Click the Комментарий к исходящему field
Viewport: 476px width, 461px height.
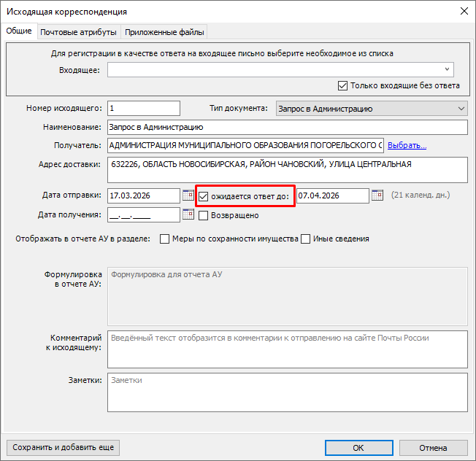286,349
